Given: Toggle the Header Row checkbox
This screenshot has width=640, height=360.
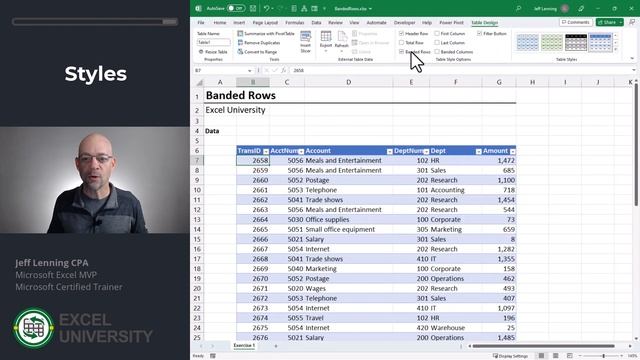Looking at the screenshot, I should pyautogui.click(x=402, y=33).
